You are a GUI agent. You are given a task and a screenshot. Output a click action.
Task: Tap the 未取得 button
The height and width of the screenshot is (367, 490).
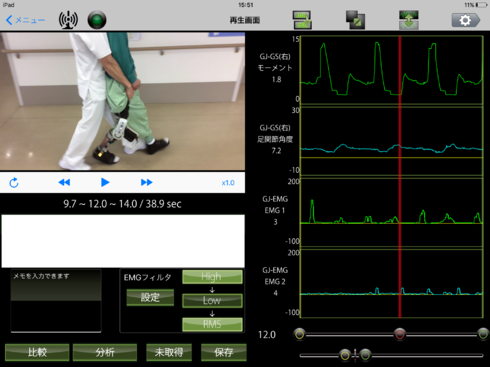point(169,352)
